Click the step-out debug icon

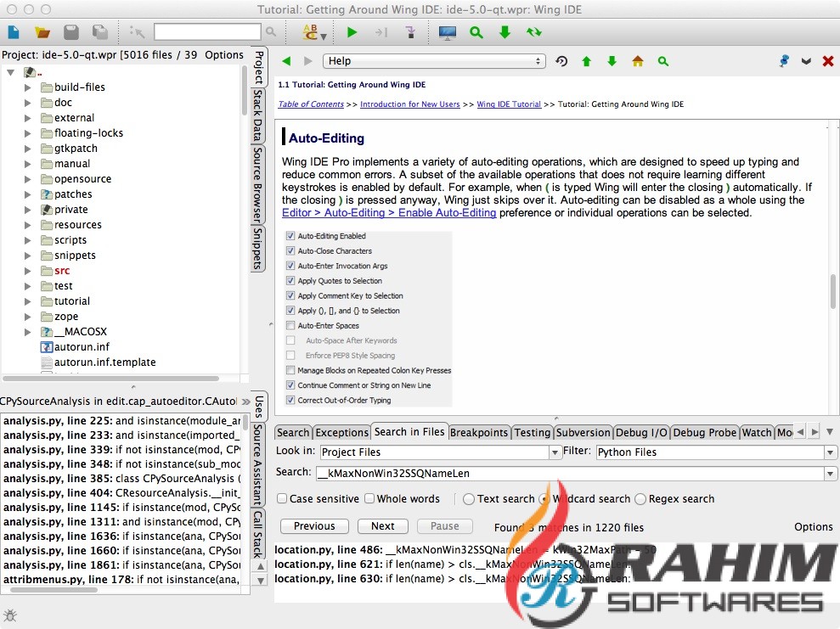click(410, 32)
